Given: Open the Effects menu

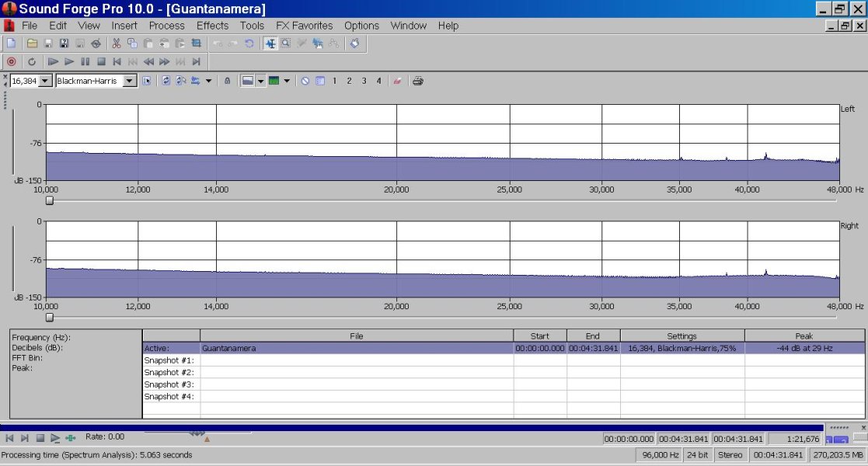Looking at the screenshot, I should click(x=212, y=26).
